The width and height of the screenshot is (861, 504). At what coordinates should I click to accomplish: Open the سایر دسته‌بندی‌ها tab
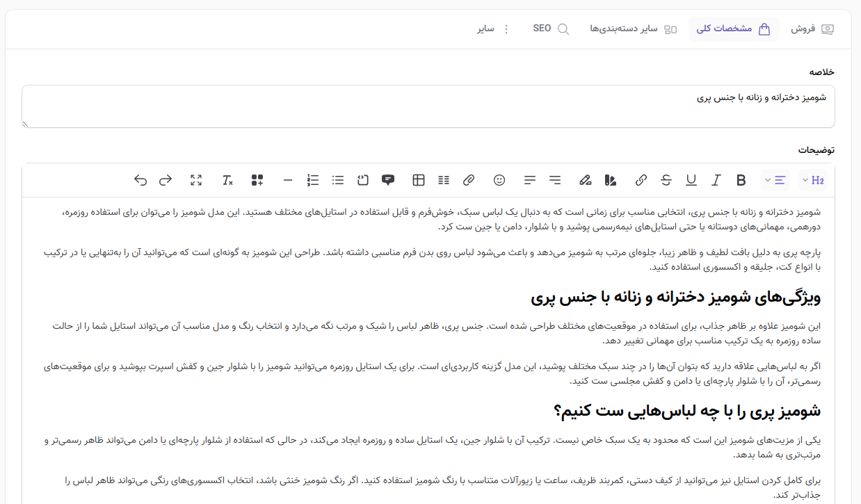pyautogui.click(x=633, y=29)
